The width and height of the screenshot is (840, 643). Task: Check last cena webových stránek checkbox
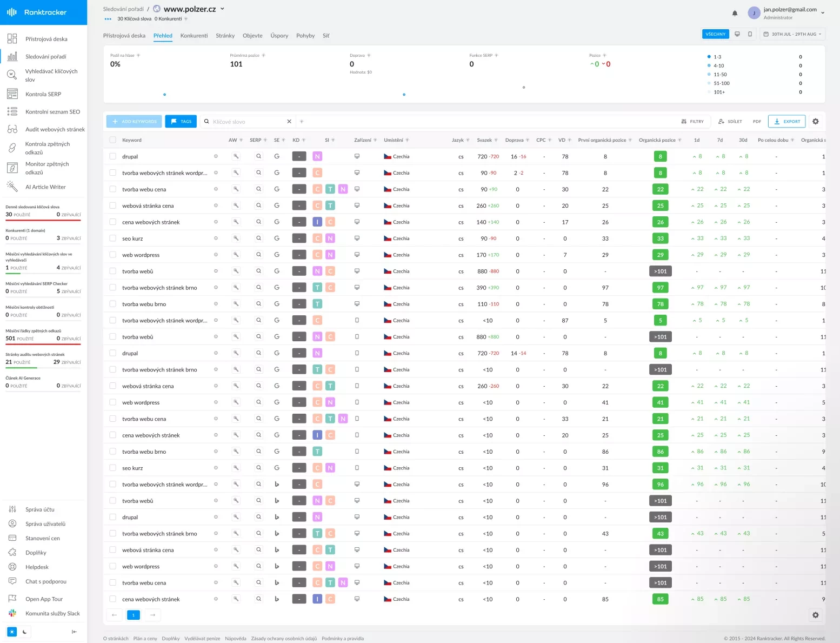coord(112,599)
